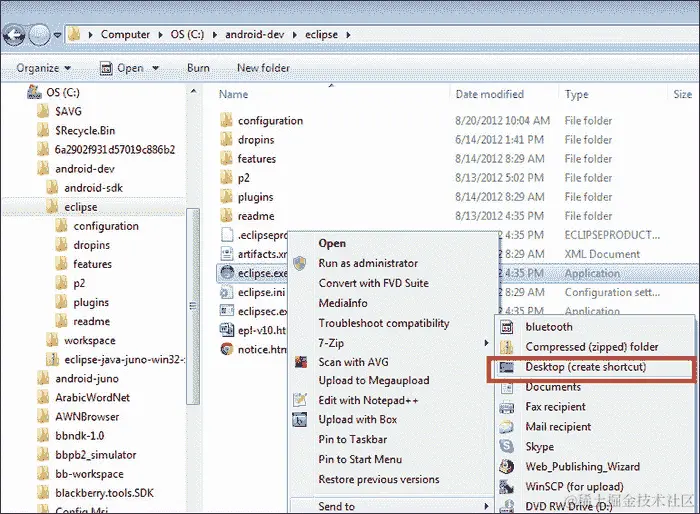Sort by the Type column header
The height and width of the screenshot is (514, 700).
pos(576,94)
